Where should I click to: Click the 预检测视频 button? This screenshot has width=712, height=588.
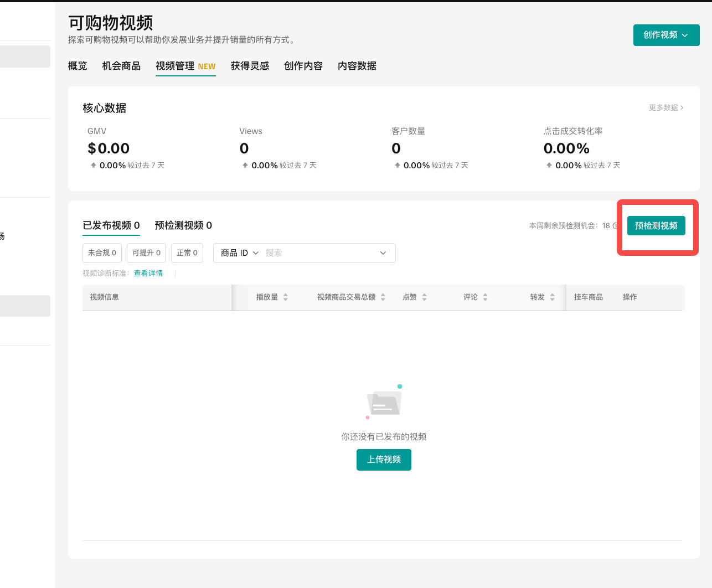pyautogui.click(x=656, y=226)
